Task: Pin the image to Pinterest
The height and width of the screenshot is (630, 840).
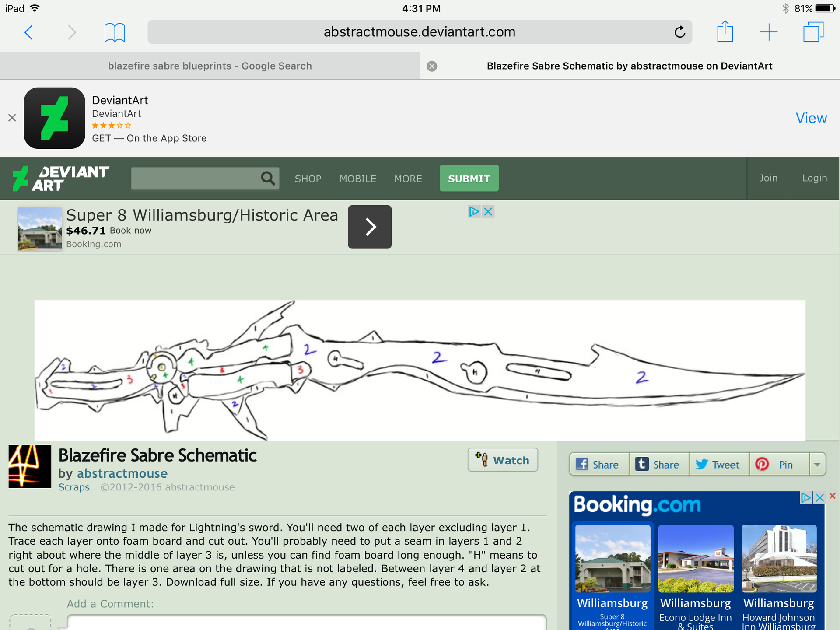Action: [779, 464]
